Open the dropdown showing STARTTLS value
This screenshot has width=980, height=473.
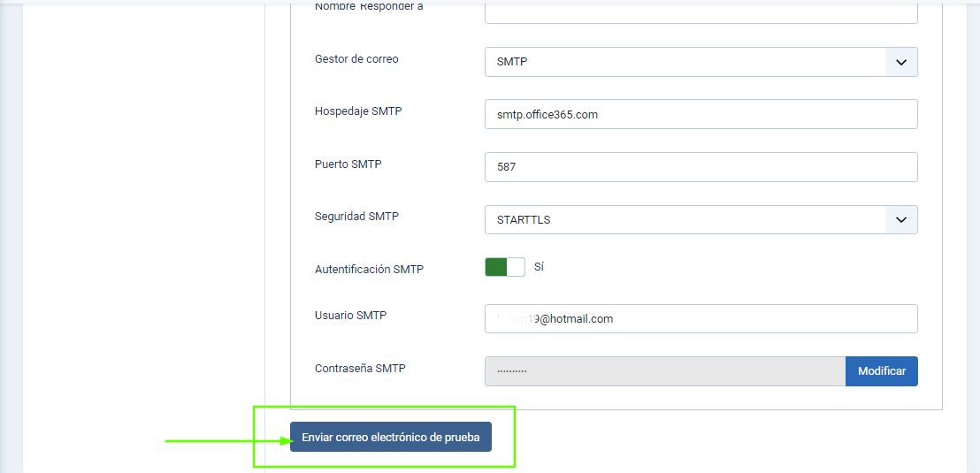click(685, 219)
